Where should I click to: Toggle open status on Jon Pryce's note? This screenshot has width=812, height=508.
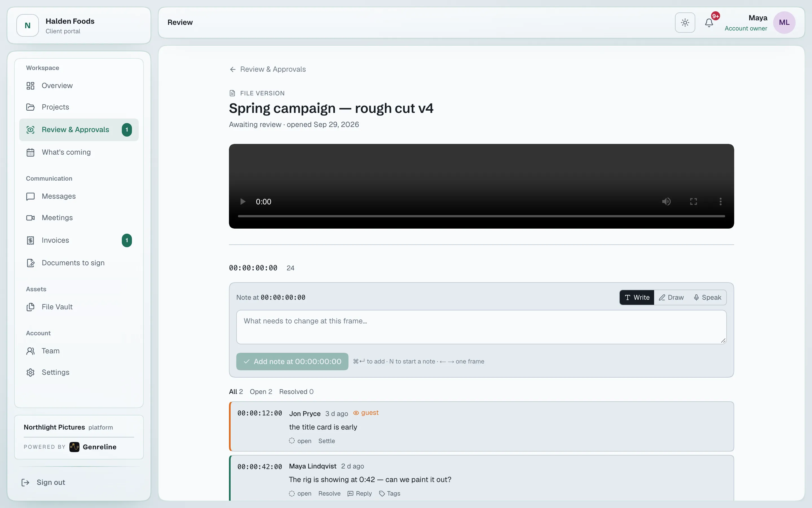[300, 441]
